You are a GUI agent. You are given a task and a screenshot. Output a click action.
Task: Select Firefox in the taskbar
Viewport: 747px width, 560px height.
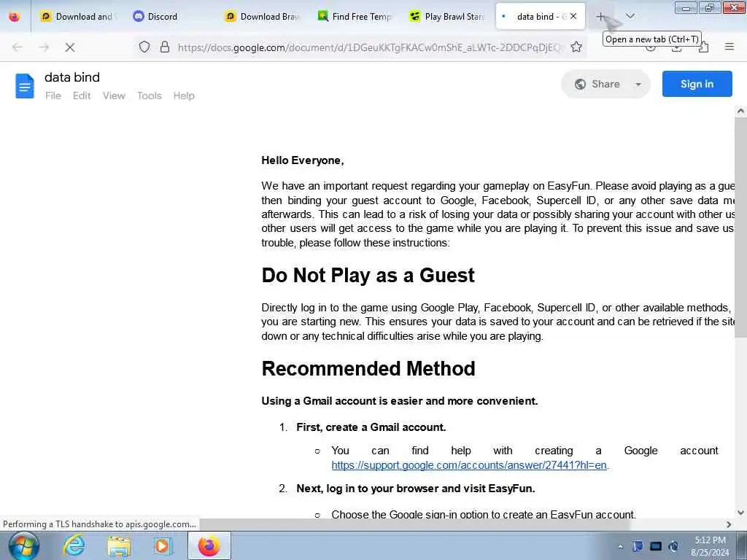click(x=209, y=545)
